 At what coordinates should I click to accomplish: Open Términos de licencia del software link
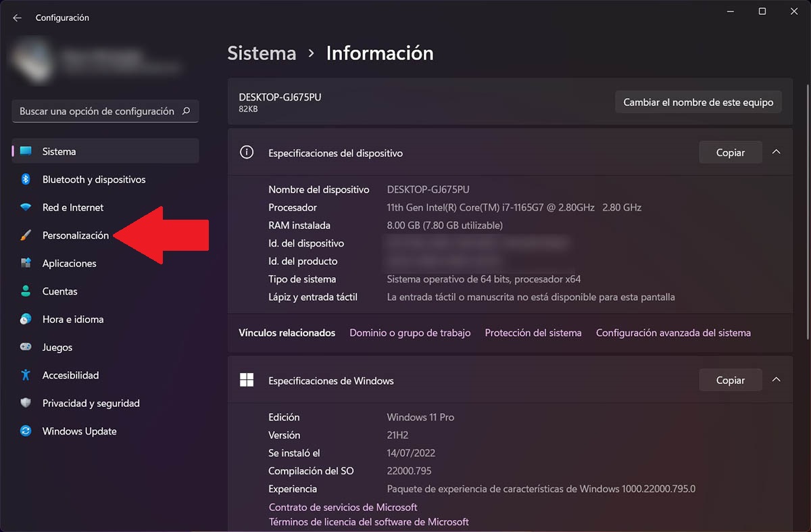coord(369,522)
